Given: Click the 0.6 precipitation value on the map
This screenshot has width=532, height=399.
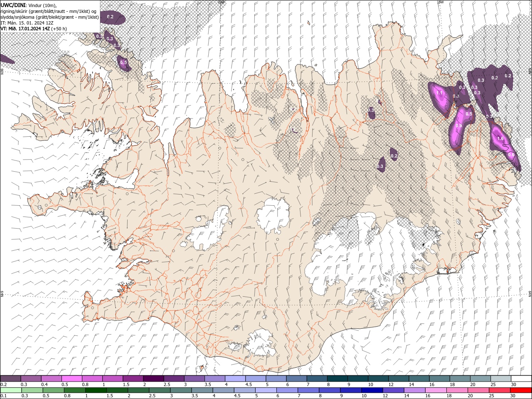Looking at the screenshot, I should click(x=511, y=155).
